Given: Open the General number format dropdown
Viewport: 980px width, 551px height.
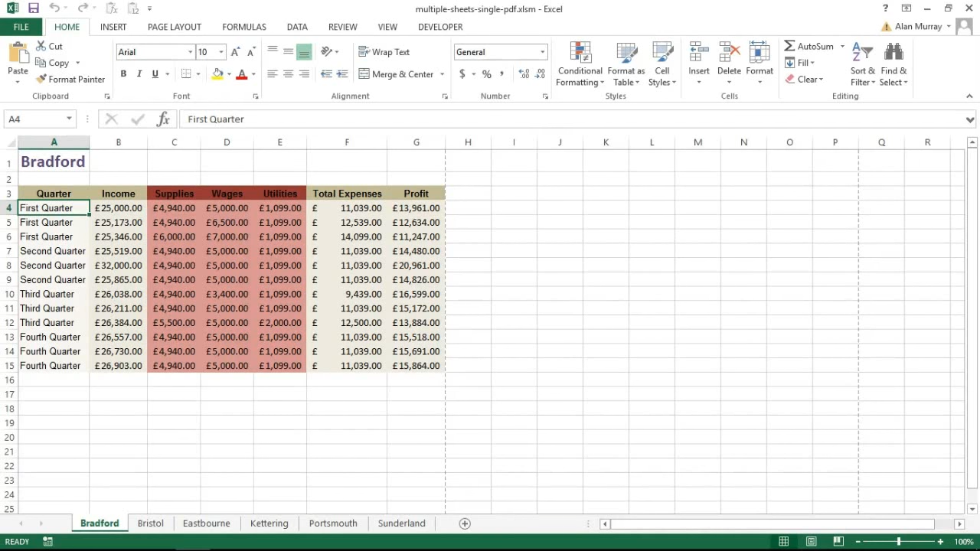Looking at the screenshot, I should (542, 52).
